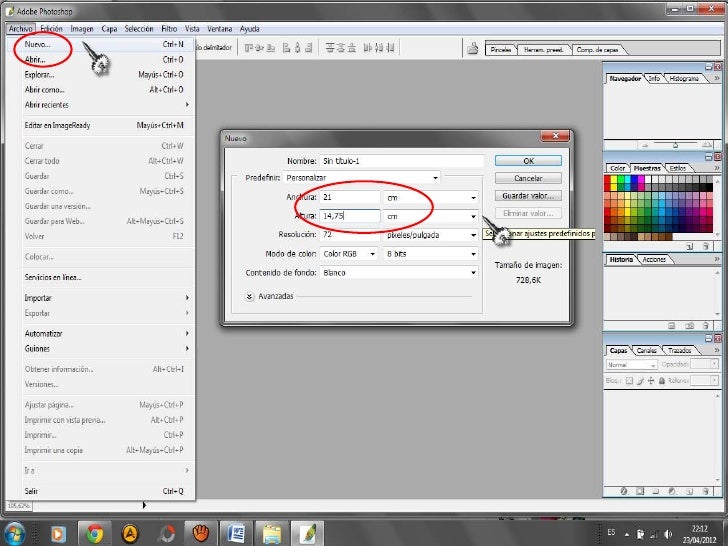Click Navigator zoom-out small mountains icon
This screenshot has width=728, height=546.
click(x=645, y=145)
